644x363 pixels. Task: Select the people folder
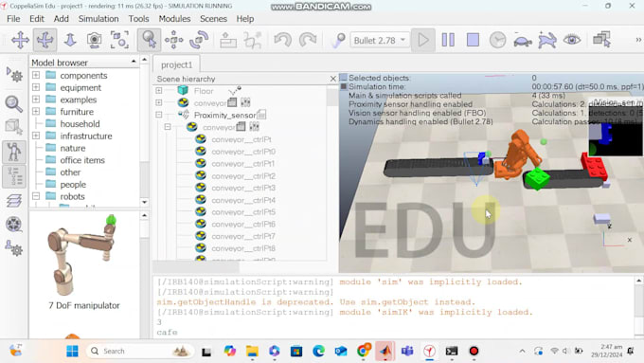click(x=73, y=184)
